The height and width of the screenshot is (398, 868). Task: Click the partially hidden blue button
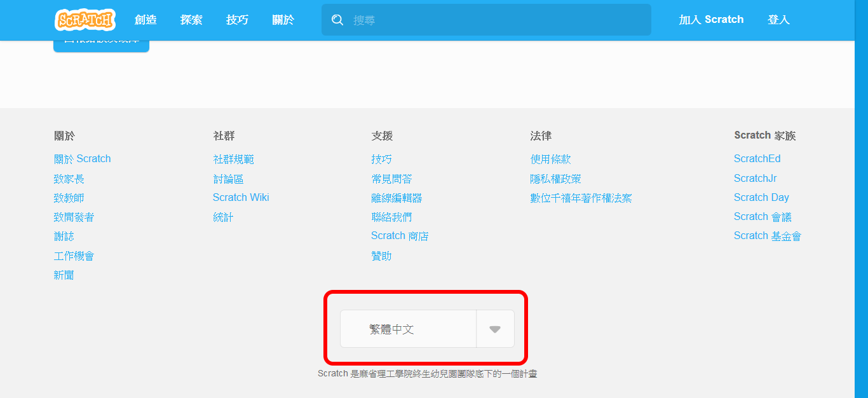click(101, 46)
